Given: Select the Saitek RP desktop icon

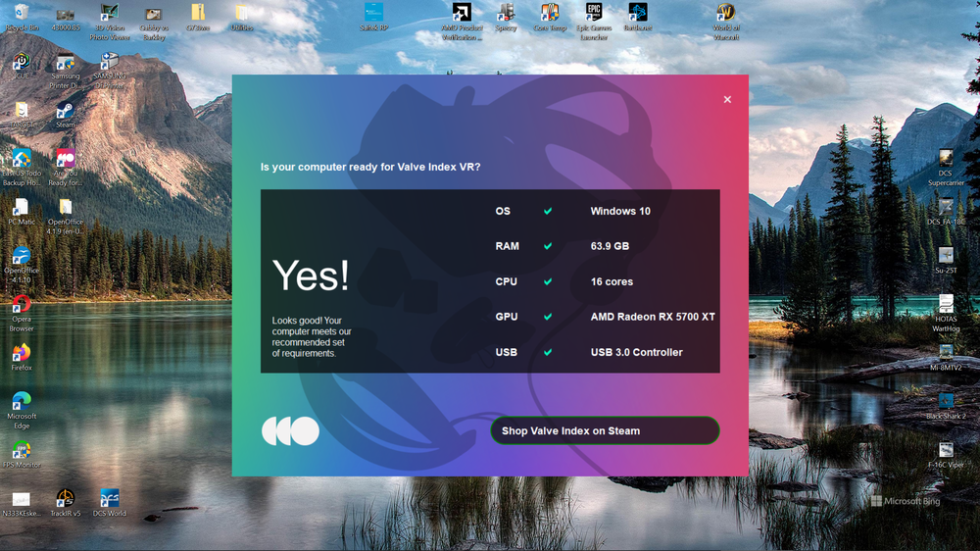Looking at the screenshot, I should 373,18.
